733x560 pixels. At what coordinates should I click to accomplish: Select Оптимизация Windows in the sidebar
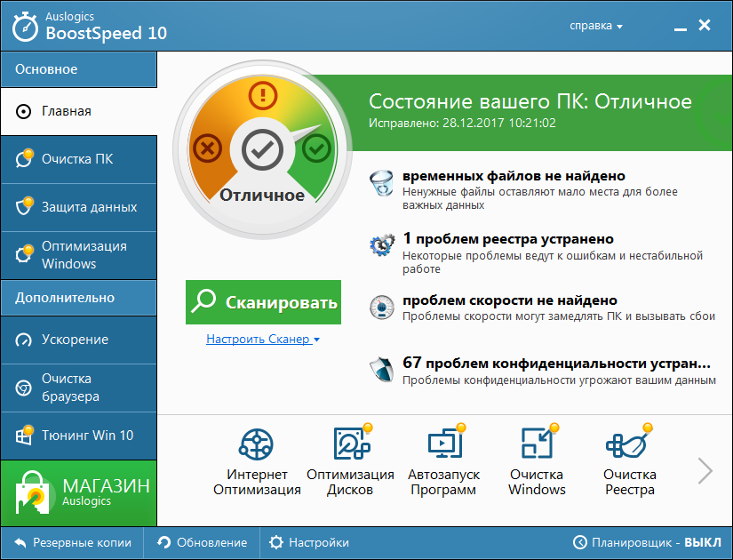pos(78,255)
